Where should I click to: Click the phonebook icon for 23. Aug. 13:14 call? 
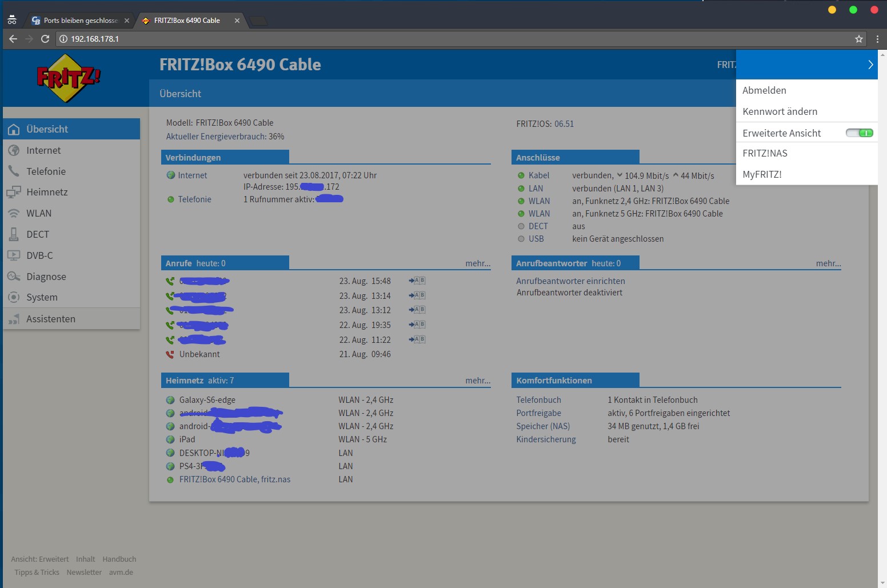click(x=417, y=295)
